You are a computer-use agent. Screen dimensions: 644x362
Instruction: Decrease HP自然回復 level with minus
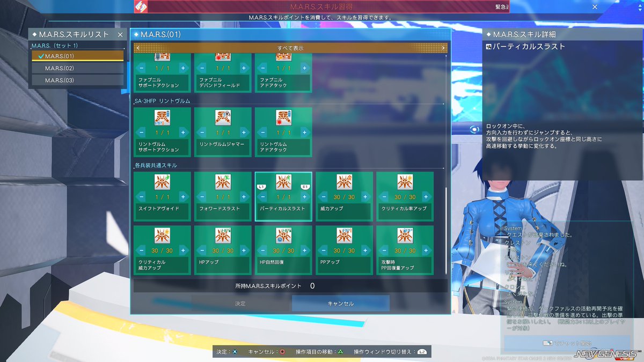263,250
